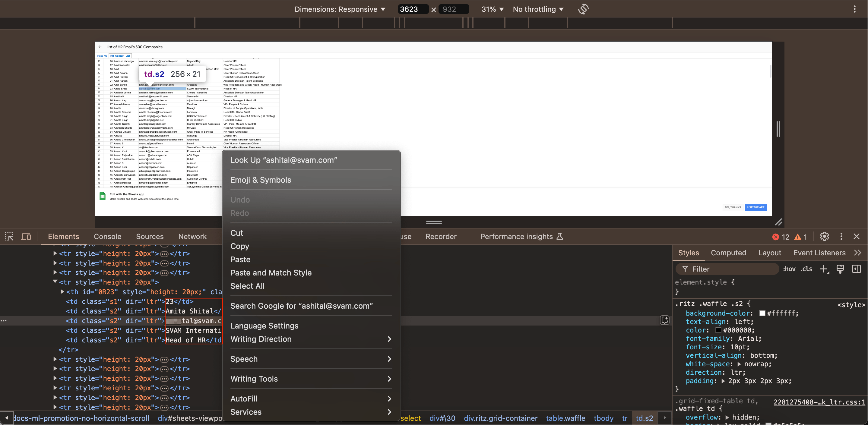This screenshot has height=425, width=868.
Task: Click the #ffffff background-color swatch
Action: tap(762, 313)
